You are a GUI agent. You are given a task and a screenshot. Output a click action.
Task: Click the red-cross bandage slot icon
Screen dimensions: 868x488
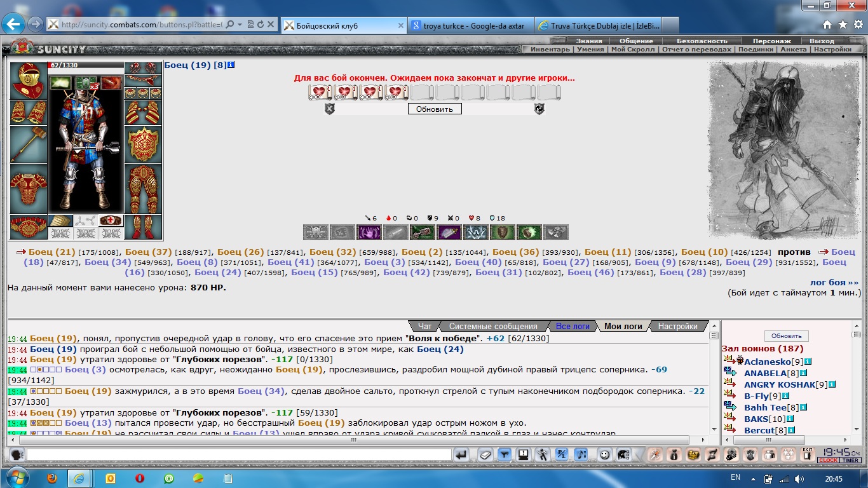point(111,220)
